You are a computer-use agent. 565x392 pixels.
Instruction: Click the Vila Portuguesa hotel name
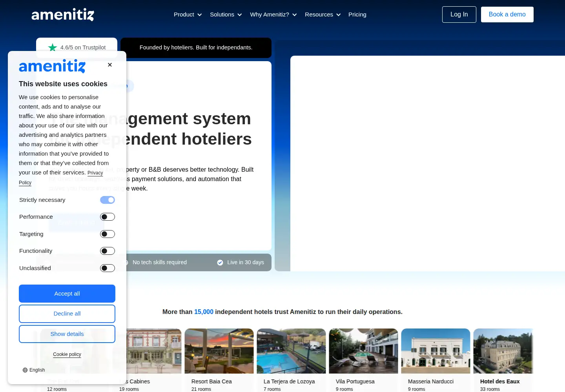coord(355,381)
